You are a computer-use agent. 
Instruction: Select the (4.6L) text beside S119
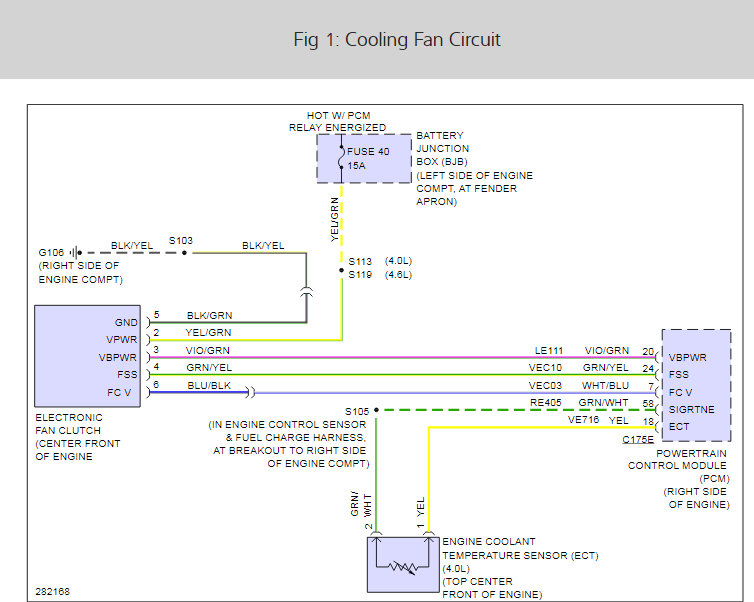tap(398, 275)
